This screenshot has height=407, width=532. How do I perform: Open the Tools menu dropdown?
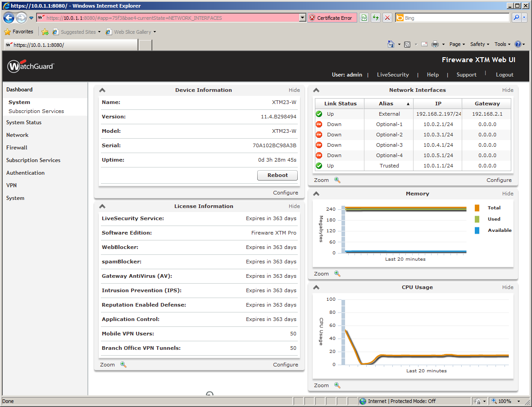[502, 44]
